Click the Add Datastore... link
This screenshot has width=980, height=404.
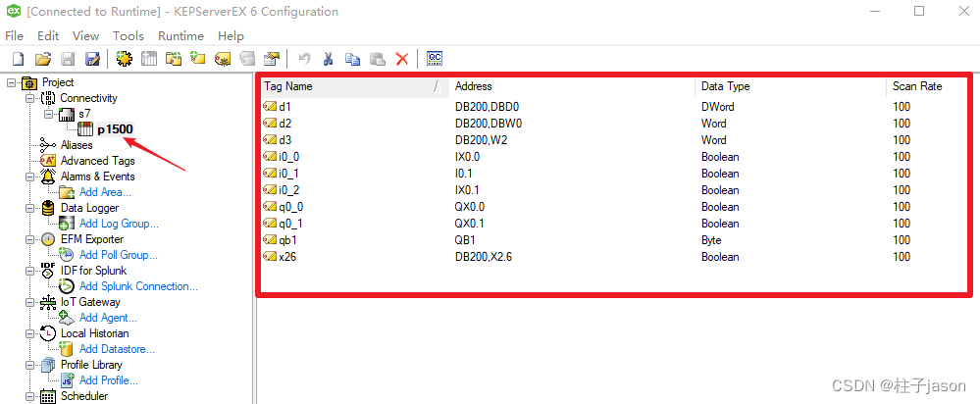(x=117, y=349)
